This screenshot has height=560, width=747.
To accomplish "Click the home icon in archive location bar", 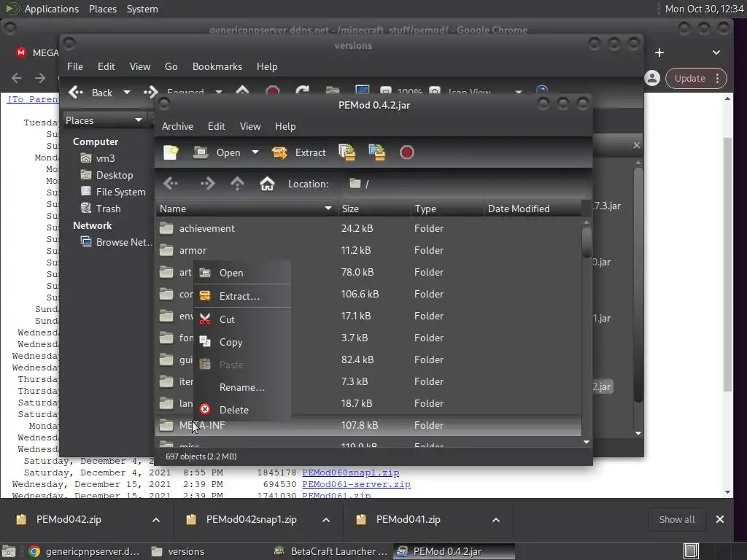I will pos(267,183).
